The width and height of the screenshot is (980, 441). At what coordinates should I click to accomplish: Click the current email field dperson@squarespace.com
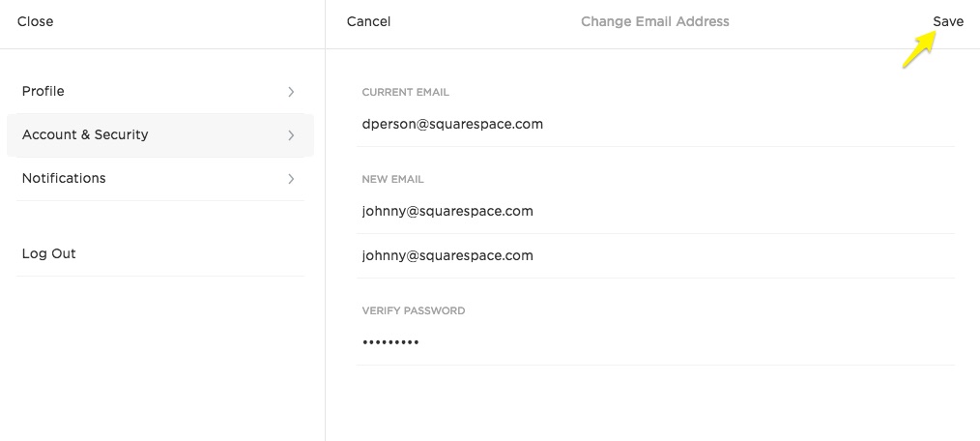pyautogui.click(x=452, y=124)
